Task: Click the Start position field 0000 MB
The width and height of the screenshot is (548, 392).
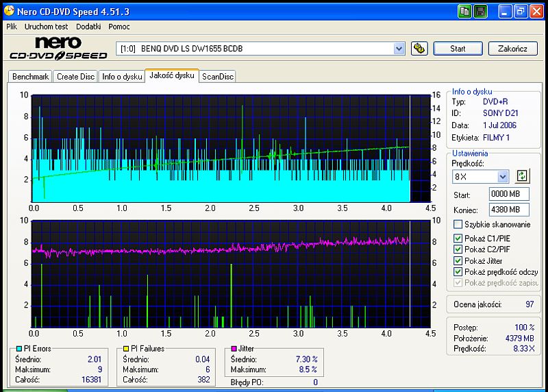Action: point(509,194)
